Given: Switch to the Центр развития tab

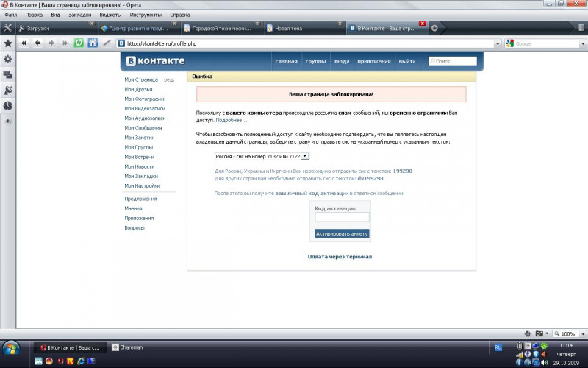Looking at the screenshot, I should [x=138, y=28].
